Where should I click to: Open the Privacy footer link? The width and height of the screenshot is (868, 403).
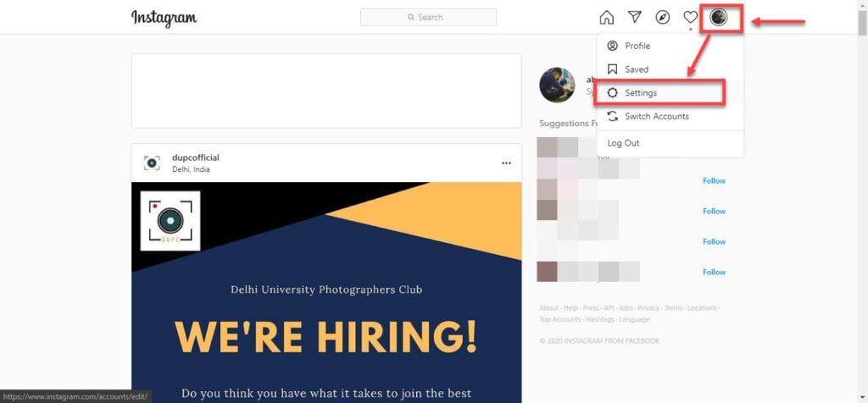point(648,308)
